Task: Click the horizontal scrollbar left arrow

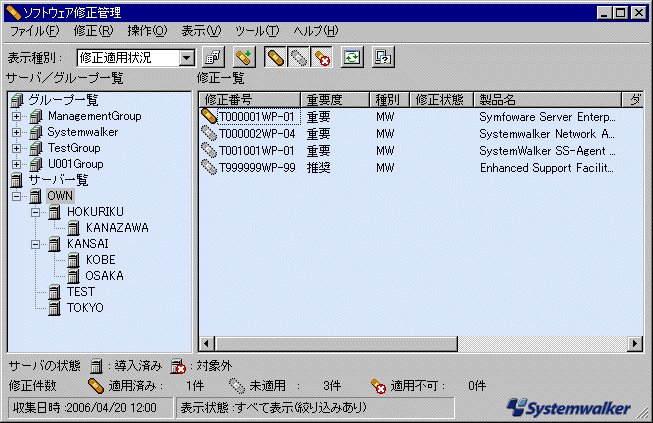Action: (x=207, y=344)
